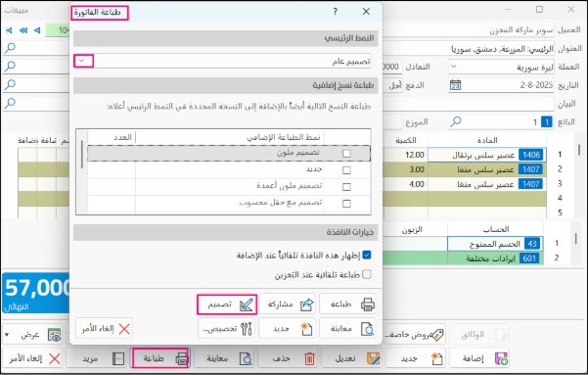Uncheck إظهار هذه النافذة تلقائياً option
Viewport: 588px width, 375px height.
point(367,255)
